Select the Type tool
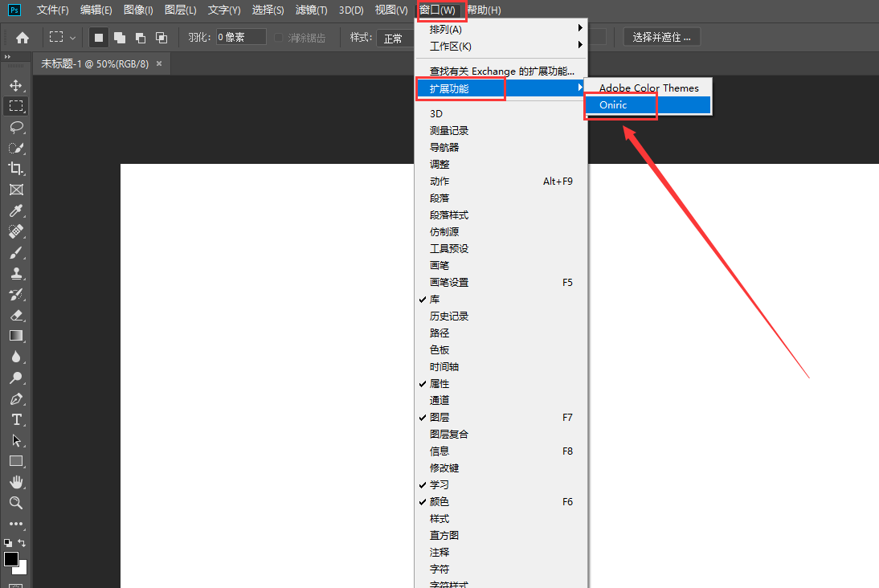Viewport: 879px width, 588px height. pyautogui.click(x=16, y=419)
